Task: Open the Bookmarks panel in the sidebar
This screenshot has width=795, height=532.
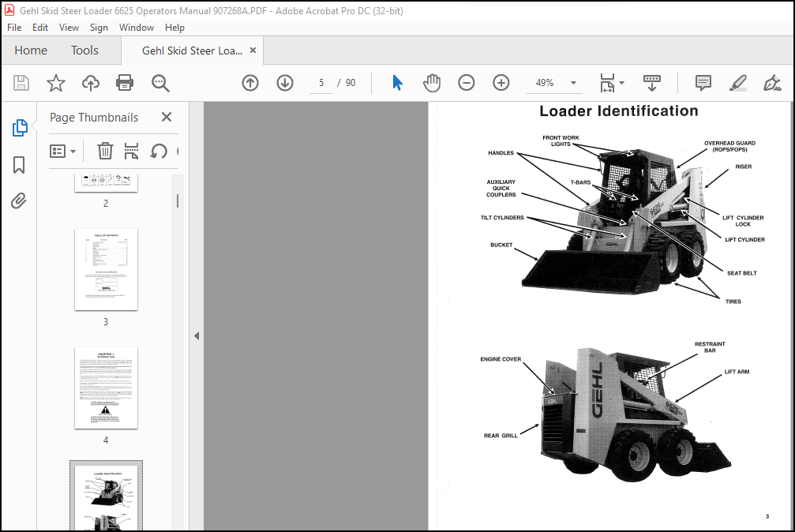Action: 19,165
